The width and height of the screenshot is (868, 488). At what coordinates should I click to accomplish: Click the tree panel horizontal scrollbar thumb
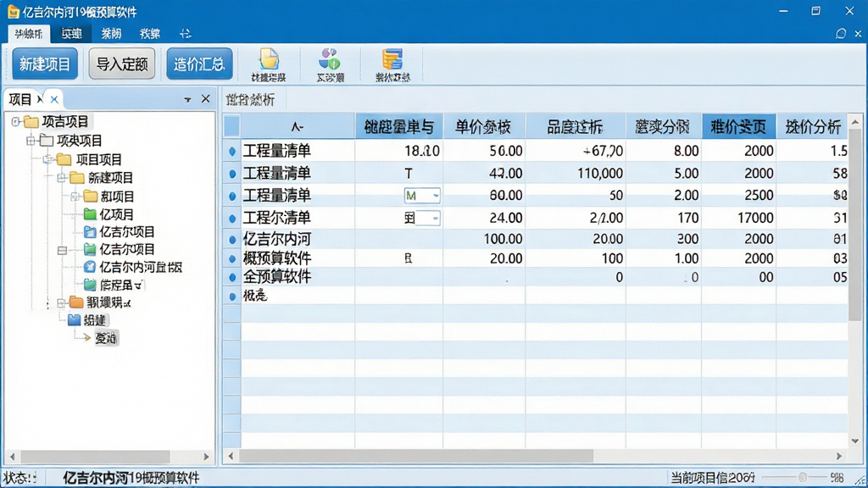point(95,457)
